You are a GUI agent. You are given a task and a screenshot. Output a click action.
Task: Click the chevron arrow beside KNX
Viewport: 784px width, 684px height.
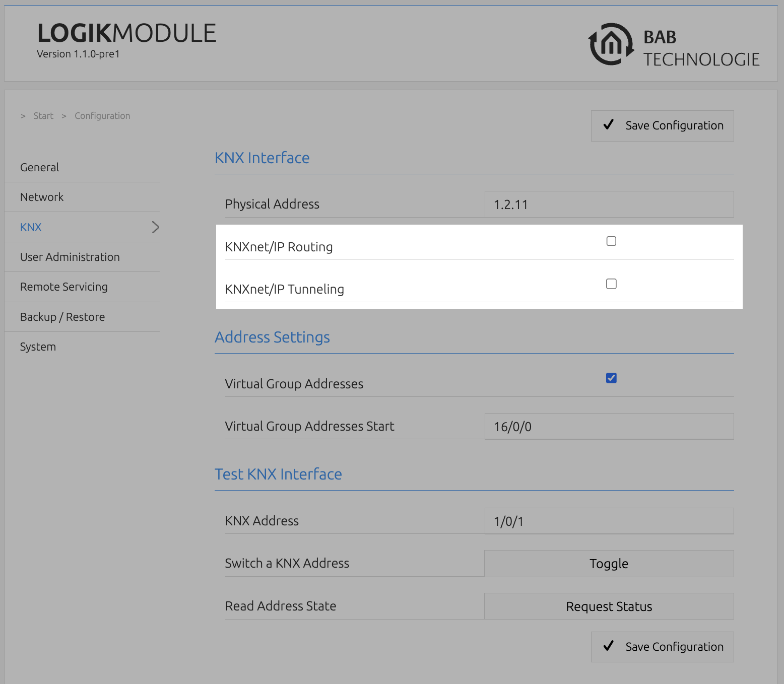155,227
